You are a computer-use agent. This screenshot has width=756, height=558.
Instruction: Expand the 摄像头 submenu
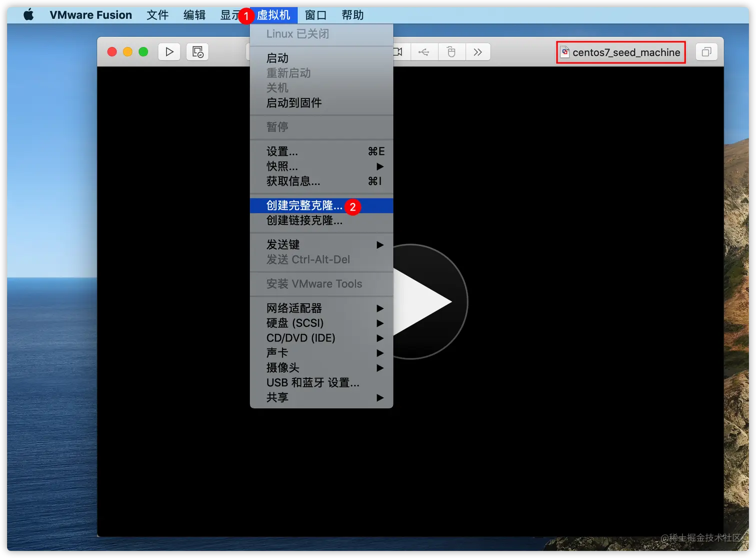click(x=321, y=368)
